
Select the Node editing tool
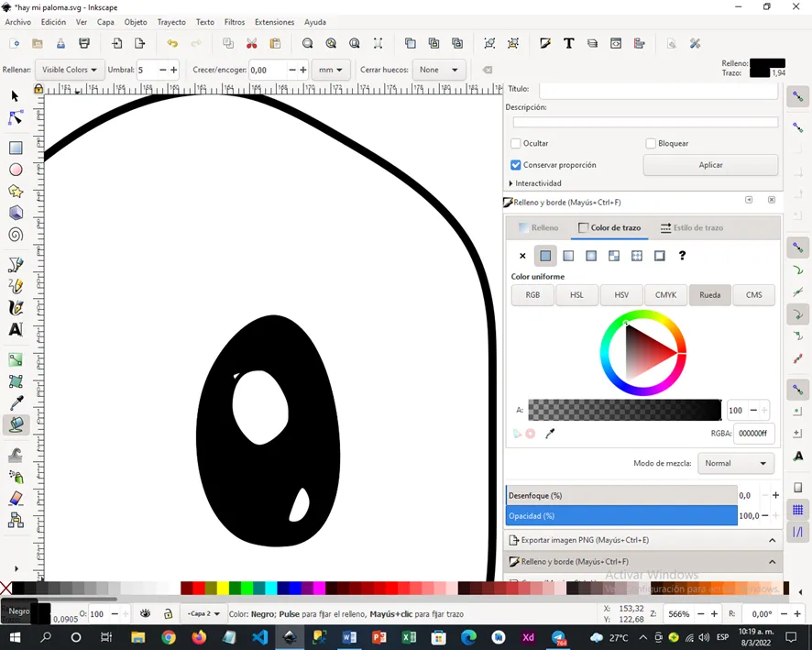coord(16,118)
